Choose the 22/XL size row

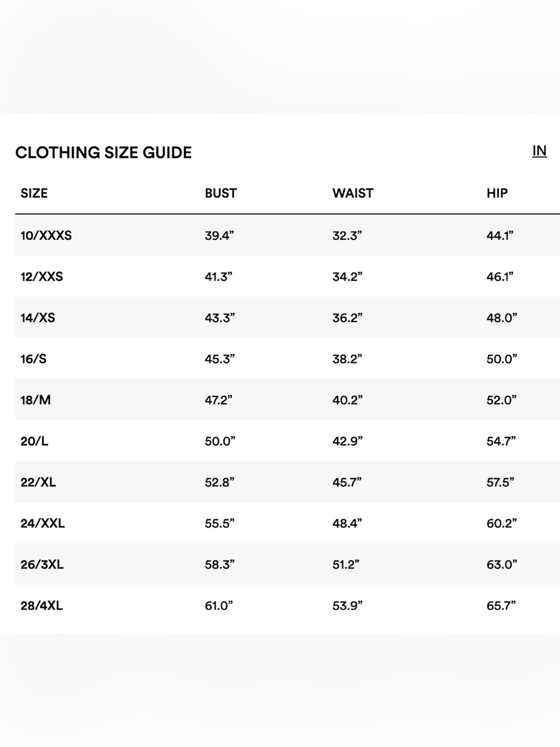coord(287,482)
